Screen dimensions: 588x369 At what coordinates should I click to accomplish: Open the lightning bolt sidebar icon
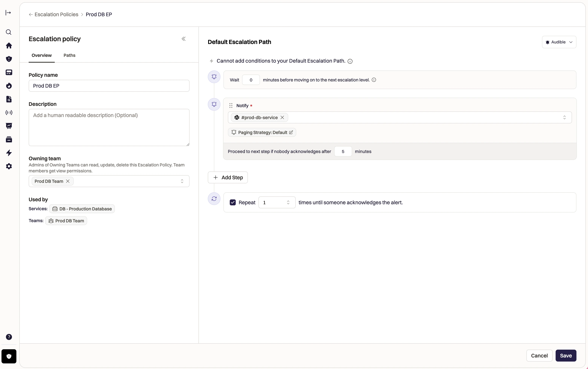[9, 153]
